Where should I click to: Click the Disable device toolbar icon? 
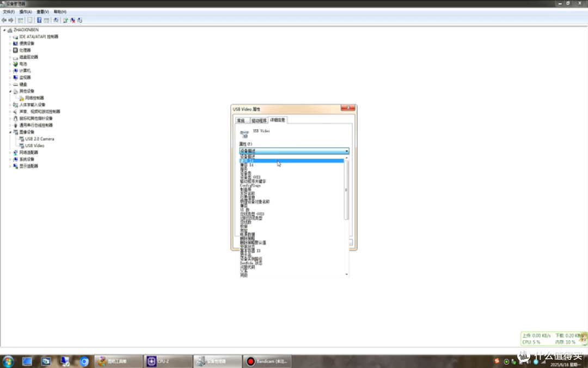[79, 20]
